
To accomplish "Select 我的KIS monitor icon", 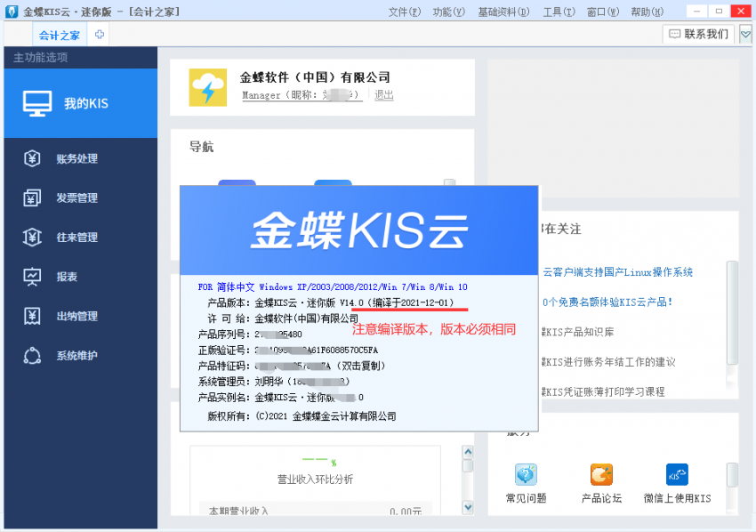I will click(37, 103).
